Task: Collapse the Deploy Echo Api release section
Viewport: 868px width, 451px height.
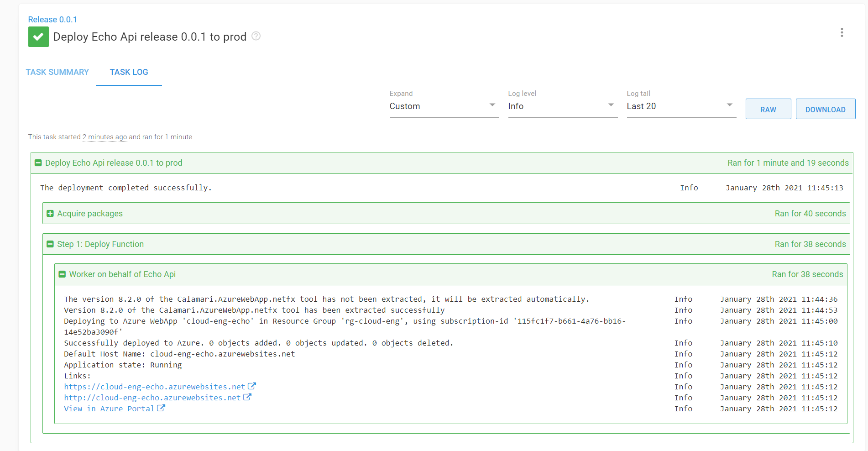Action: click(x=38, y=163)
